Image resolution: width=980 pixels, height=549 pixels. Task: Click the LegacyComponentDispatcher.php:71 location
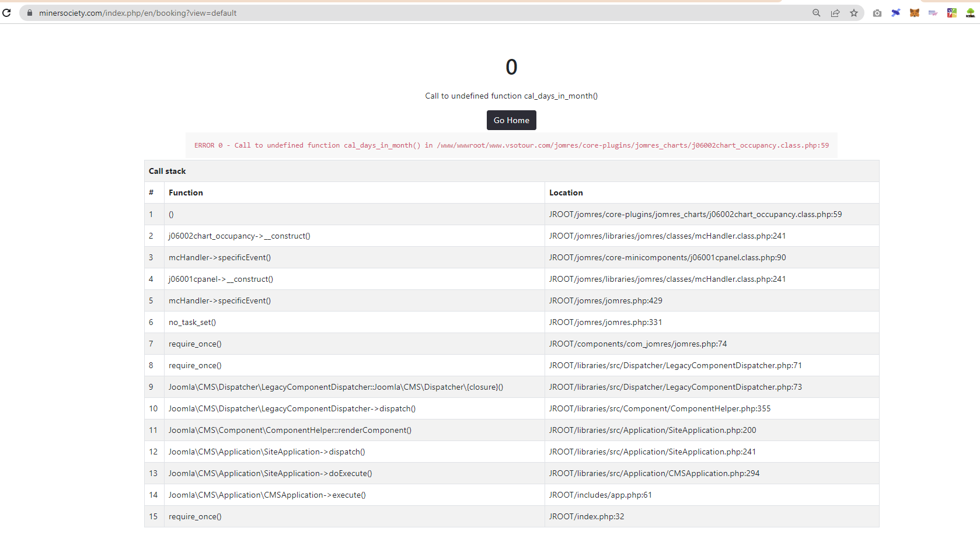pyautogui.click(x=675, y=365)
